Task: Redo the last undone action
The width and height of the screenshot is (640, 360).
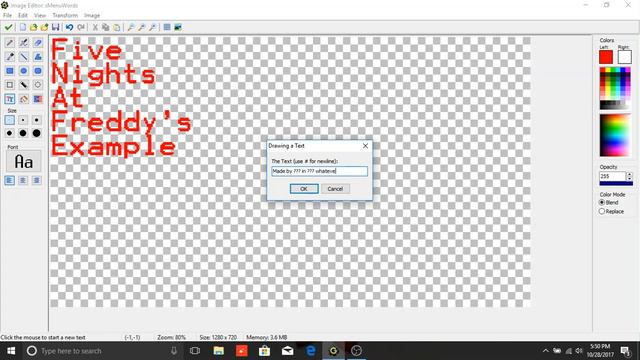Action: [81, 27]
